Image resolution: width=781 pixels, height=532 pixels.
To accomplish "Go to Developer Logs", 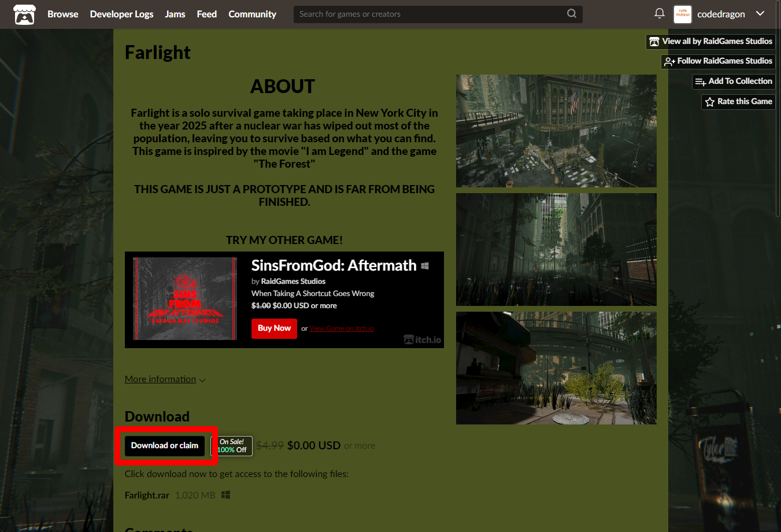I will coord(121,14).
